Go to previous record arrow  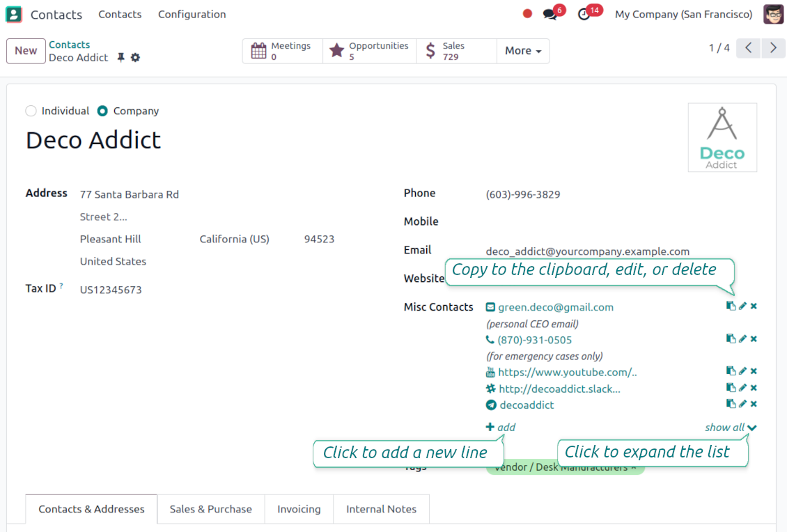click(749, 48)
